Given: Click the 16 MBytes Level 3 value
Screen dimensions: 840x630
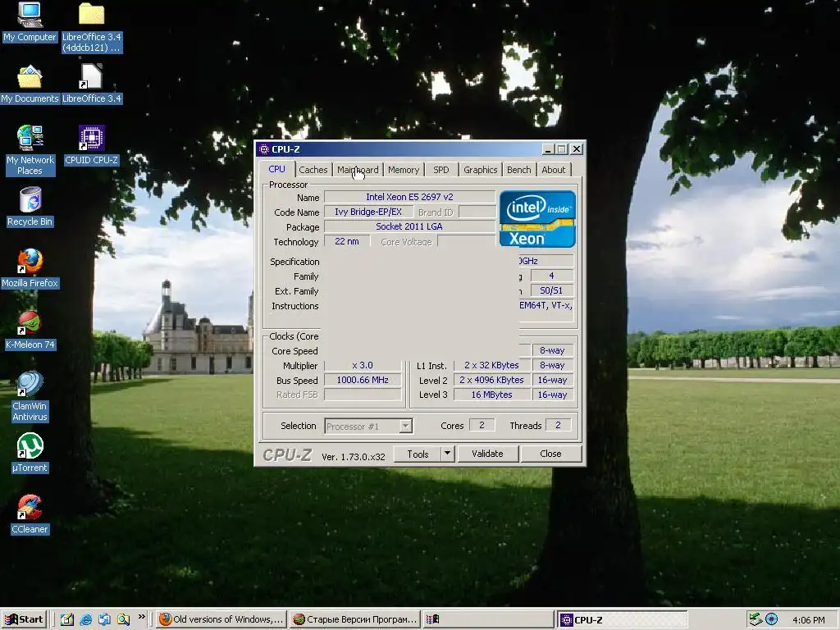Looking at the screenshot, I should coord(492,395).
